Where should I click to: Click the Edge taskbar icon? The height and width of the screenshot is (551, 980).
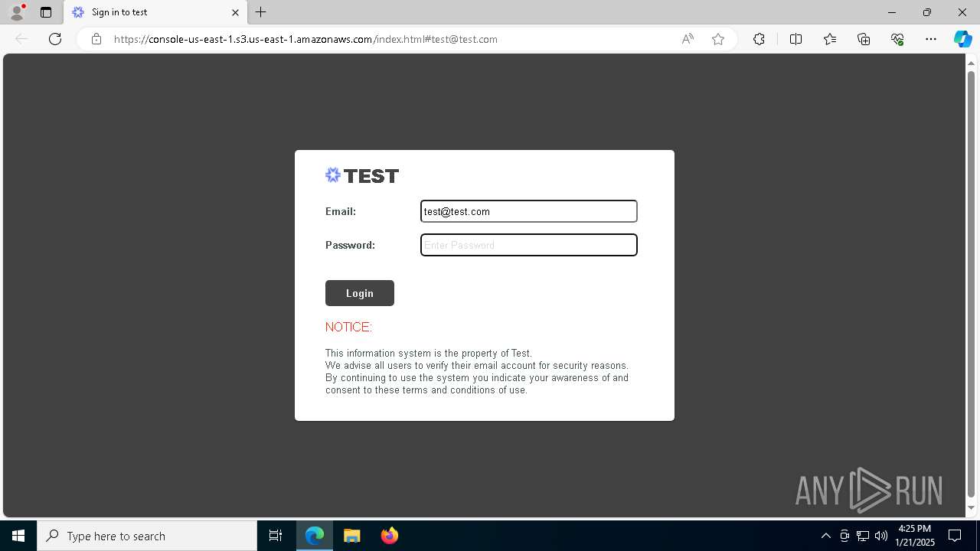click(315, 536)
